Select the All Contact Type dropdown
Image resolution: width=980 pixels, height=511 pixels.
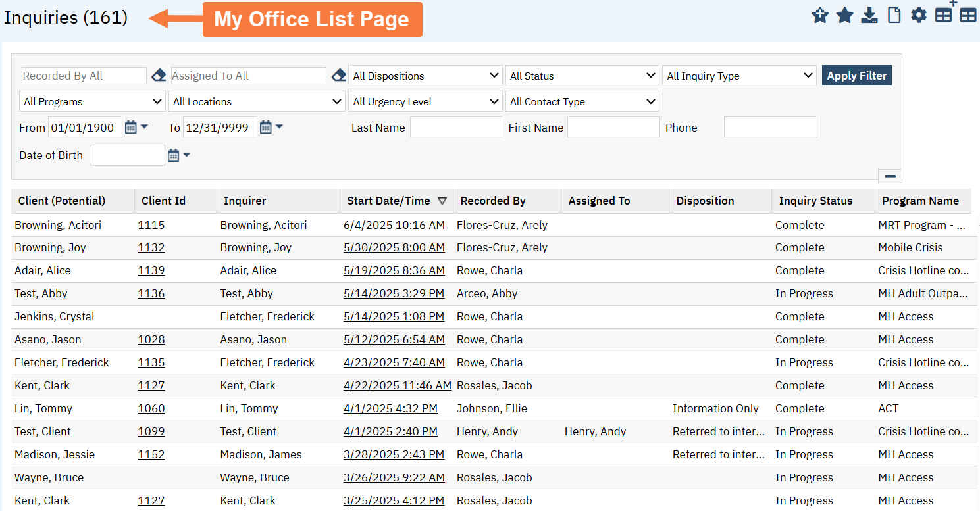[x=582, y=101]
